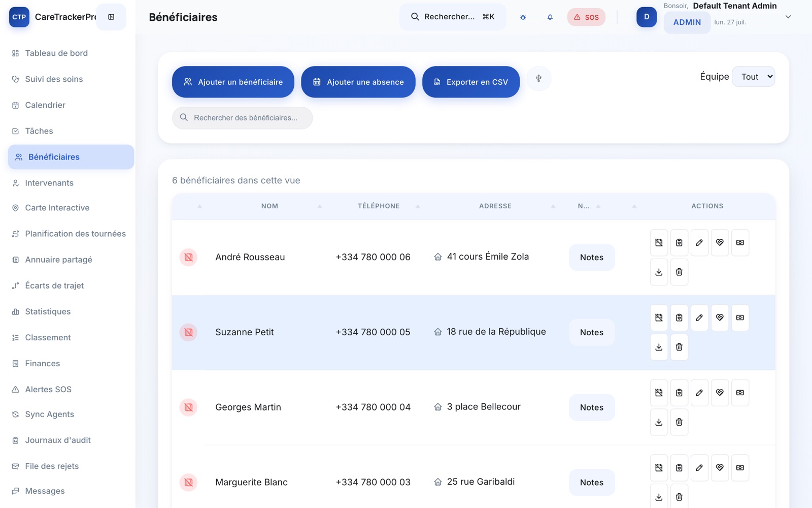Click banknote icon for André Rousseau
Screen dimensions: 812x508
740,243
